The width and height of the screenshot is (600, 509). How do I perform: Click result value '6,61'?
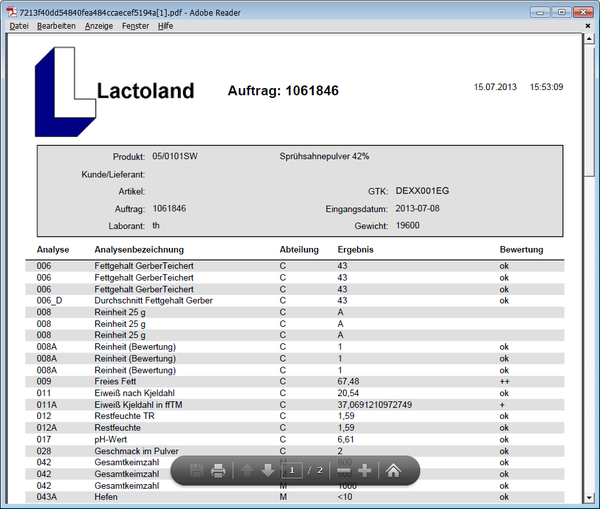346,439
